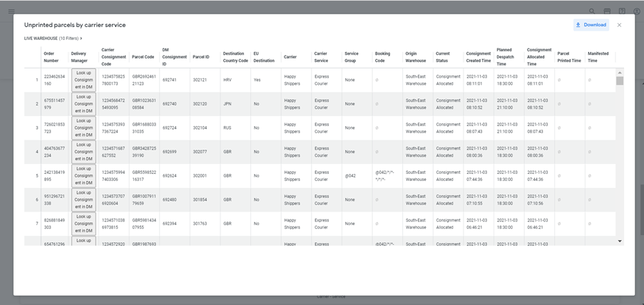Viewport: 644px width, 305px height.
Task: Select country code JPN cell
Action: (x=235, y=104)
